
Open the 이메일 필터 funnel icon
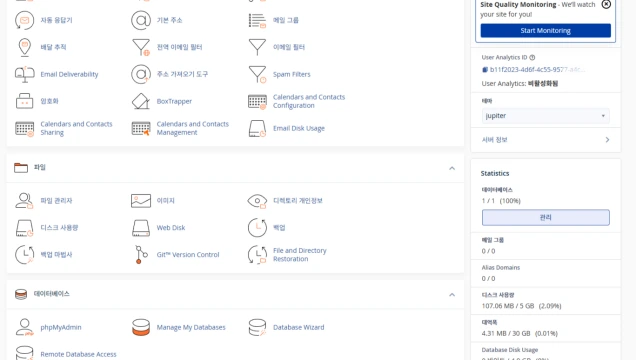pos(257,47)
